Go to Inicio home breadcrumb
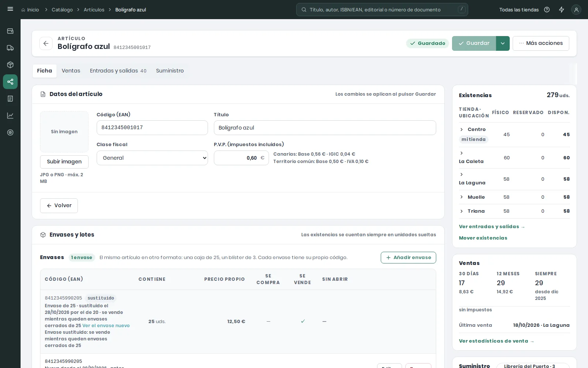The width and height of the screenshot is (588, 368). click(x=30, y=10)
